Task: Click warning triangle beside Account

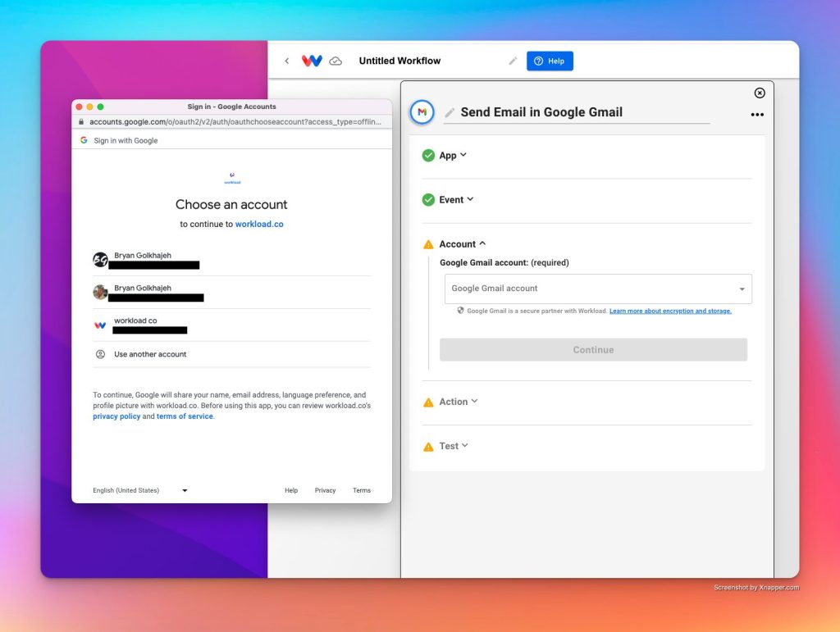Action: coord(428,244)
